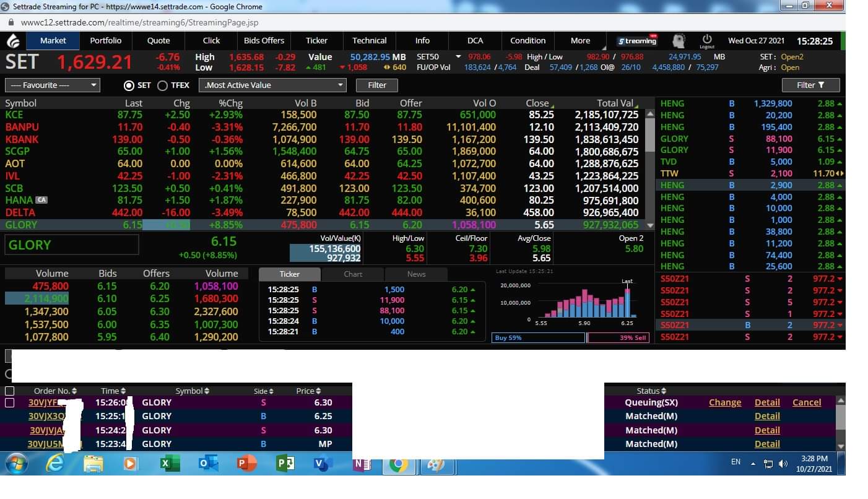Viewport: 868px width, 499px height.
Task: Open the Condition tab
Action: [x=528, y=41]
